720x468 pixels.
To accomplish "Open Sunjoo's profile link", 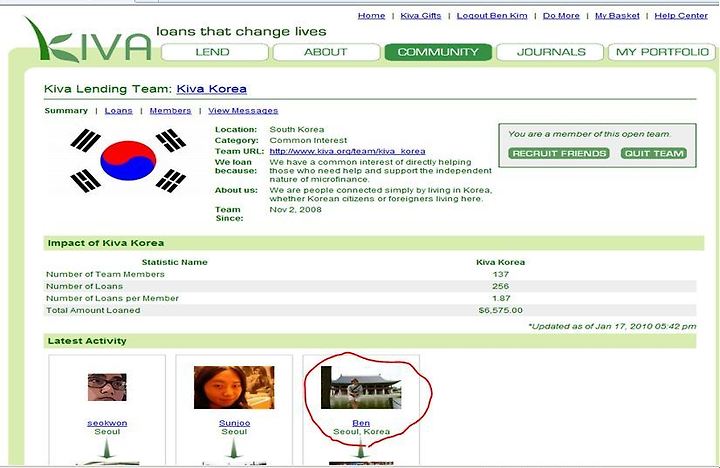I will tap(234, 423).
